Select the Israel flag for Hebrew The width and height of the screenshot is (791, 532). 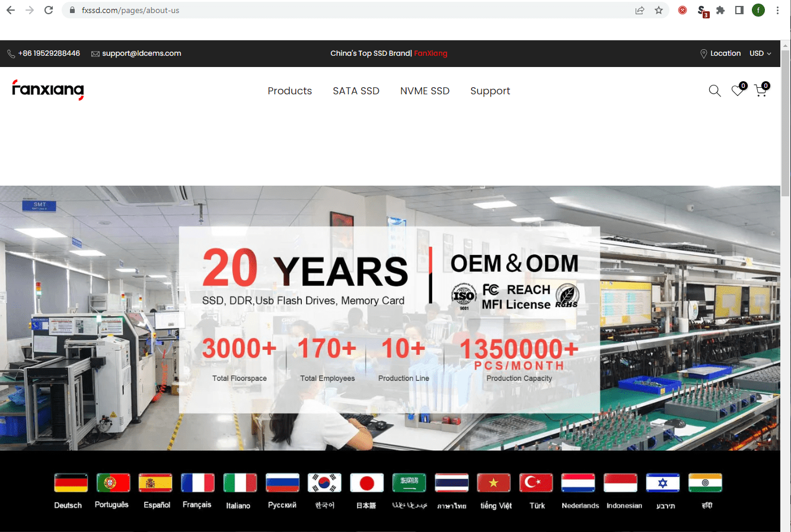[x=663, y=483]
